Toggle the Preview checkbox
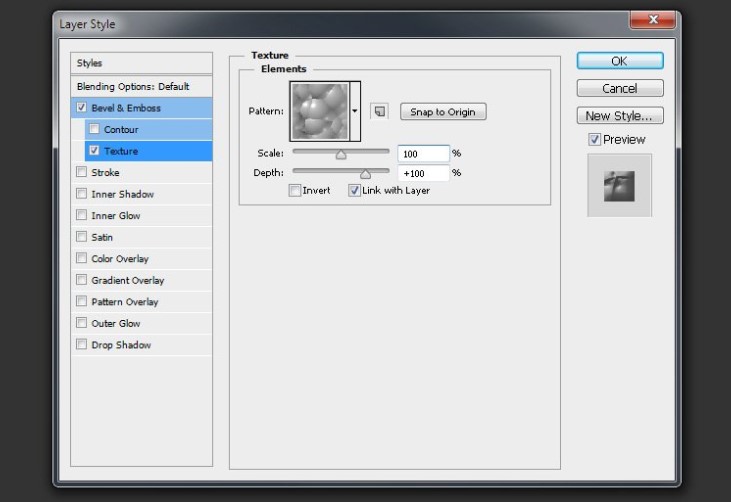The height and width of the screenshot is (502, 731). [594, 140]
